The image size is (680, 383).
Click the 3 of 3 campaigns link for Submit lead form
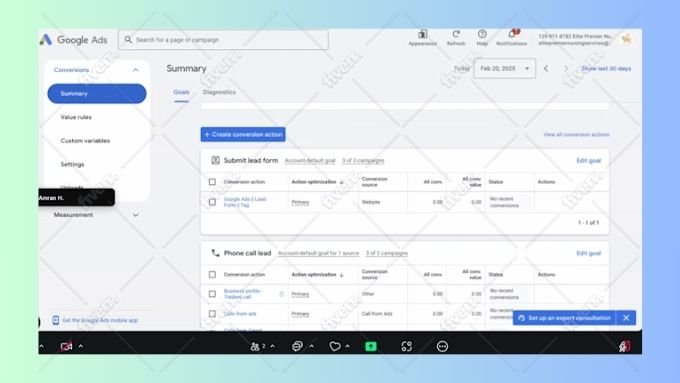[x=363, y=160]
